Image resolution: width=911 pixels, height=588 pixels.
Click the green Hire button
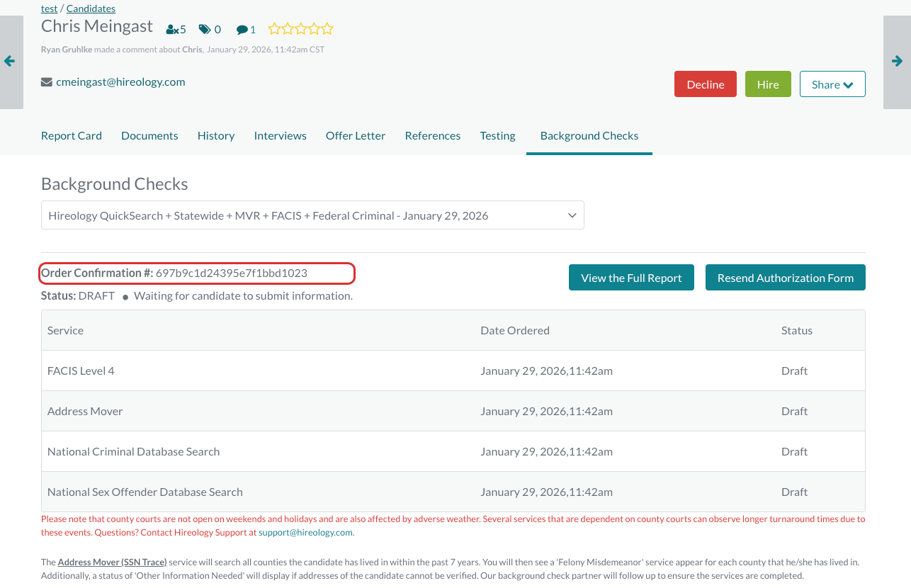coord(768,84)
